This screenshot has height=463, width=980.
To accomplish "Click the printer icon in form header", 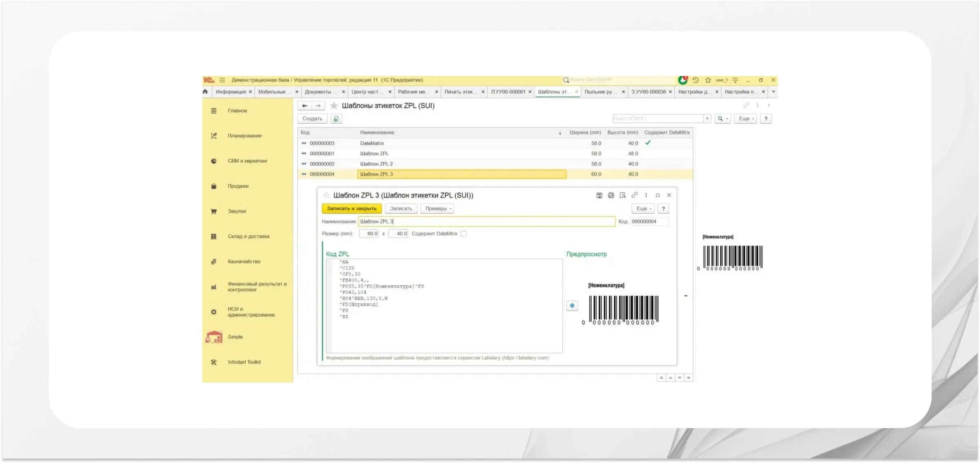I will point(611,195).
